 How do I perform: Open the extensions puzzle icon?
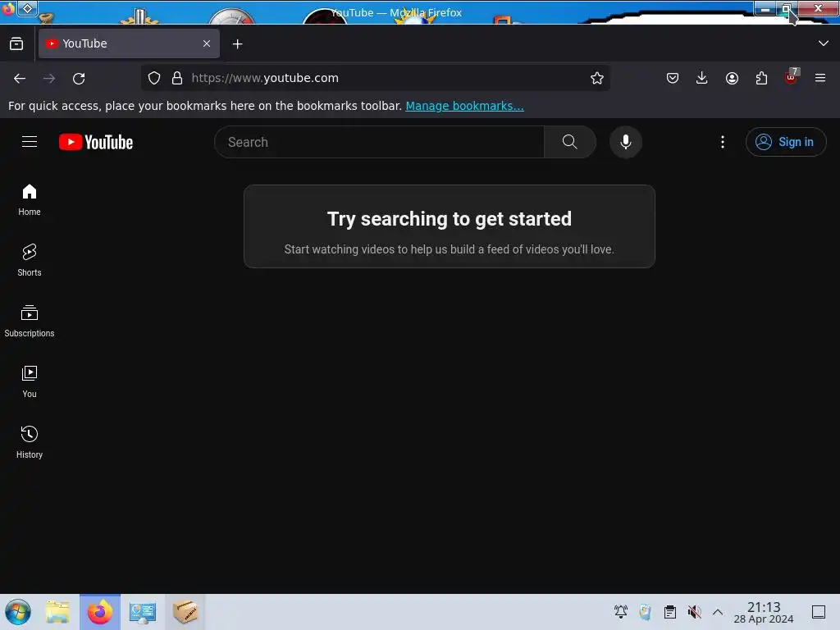(761, 78)
